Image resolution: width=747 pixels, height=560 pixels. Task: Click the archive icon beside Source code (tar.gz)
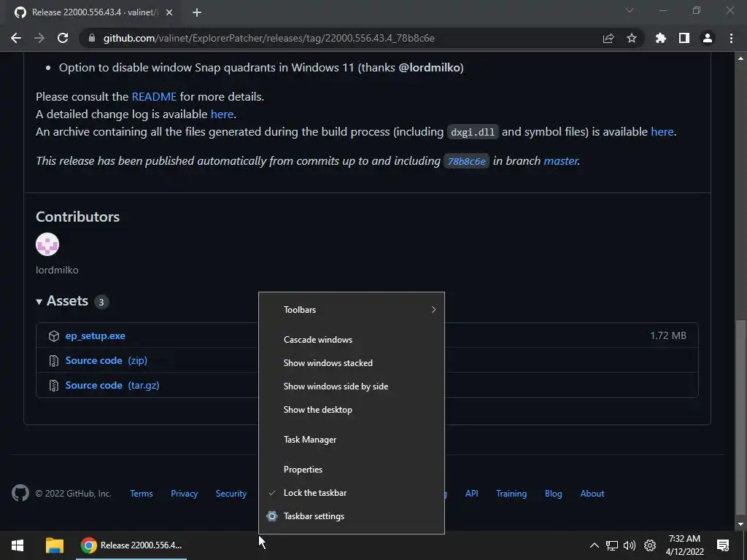54,385
